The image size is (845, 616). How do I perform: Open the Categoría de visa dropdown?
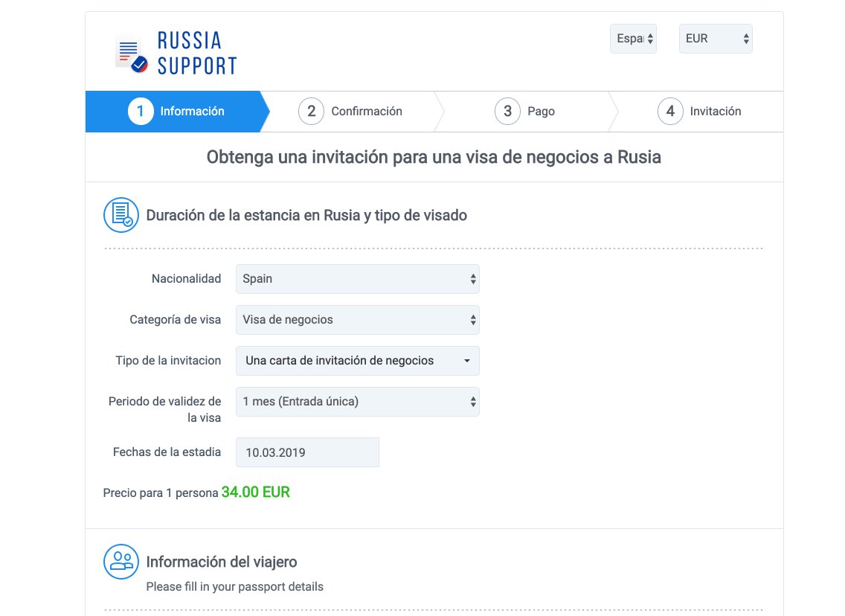point(357,320)
